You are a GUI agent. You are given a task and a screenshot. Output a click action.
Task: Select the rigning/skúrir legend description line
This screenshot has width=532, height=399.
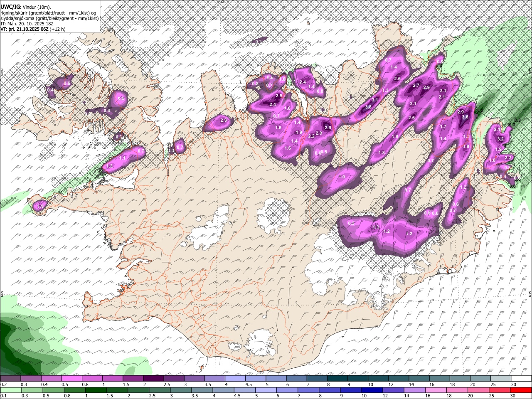pyautogui.click(x=48, y=13)
